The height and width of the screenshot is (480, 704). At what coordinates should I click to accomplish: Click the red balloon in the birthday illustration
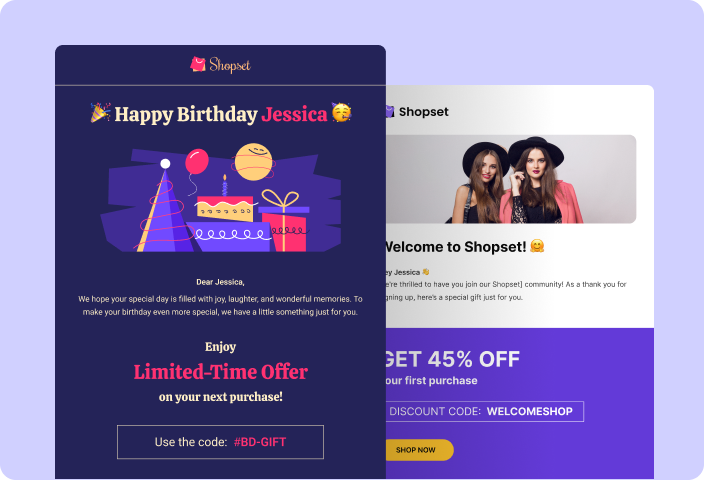pyautogui.click(x=197, y=162)
